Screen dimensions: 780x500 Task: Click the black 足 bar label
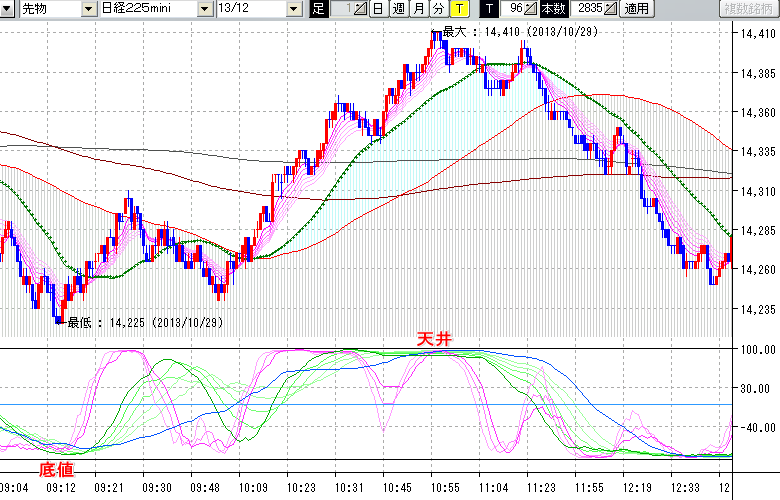tap(318, 9)
